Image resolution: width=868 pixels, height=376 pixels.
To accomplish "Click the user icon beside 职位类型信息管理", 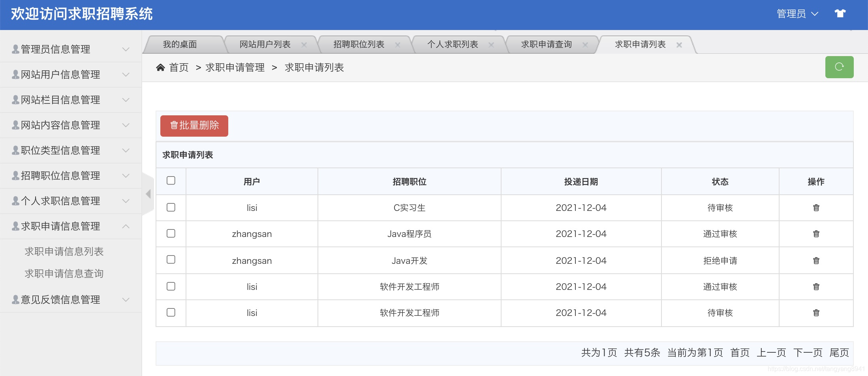I will (x=16, y=150).
